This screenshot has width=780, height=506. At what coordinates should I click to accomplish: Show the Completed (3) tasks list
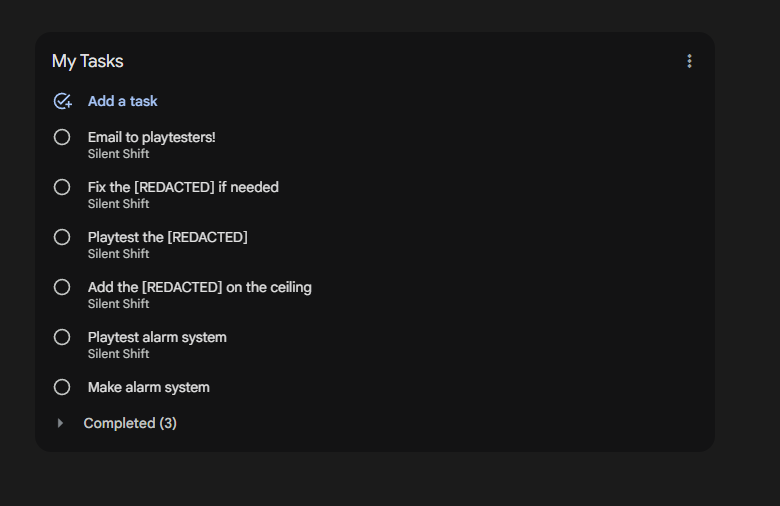pyautogui.click(x=130, y=423)
